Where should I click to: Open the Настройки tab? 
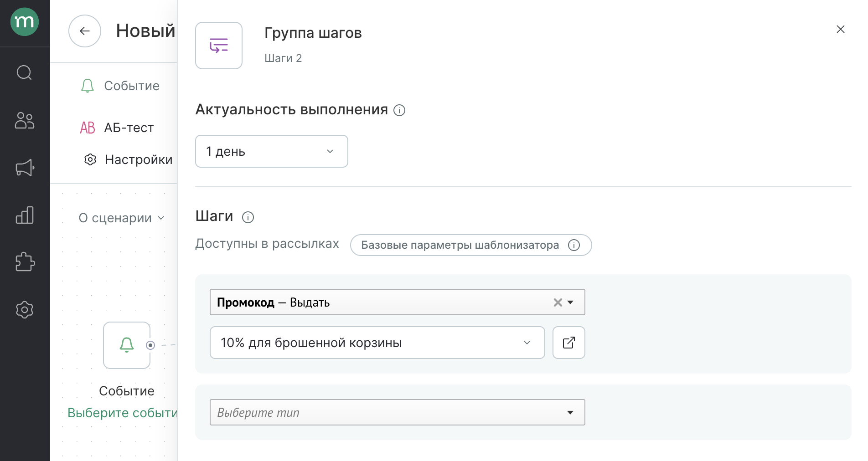click(139, 159)
